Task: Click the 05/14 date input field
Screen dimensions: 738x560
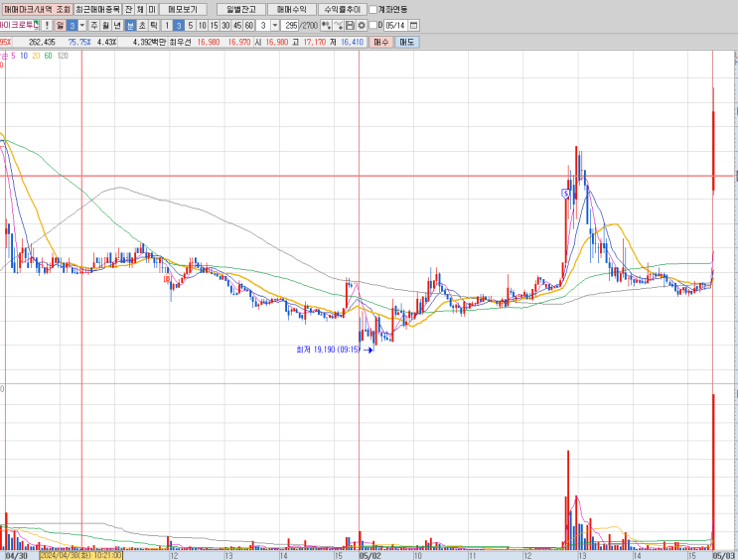Action: pyautogui.click(x=396, y=25)
